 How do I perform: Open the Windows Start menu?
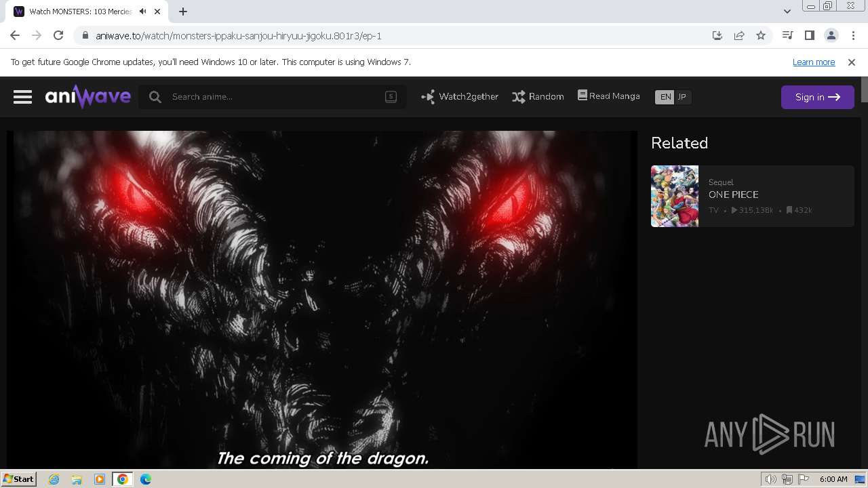click(x=18, y=479)
